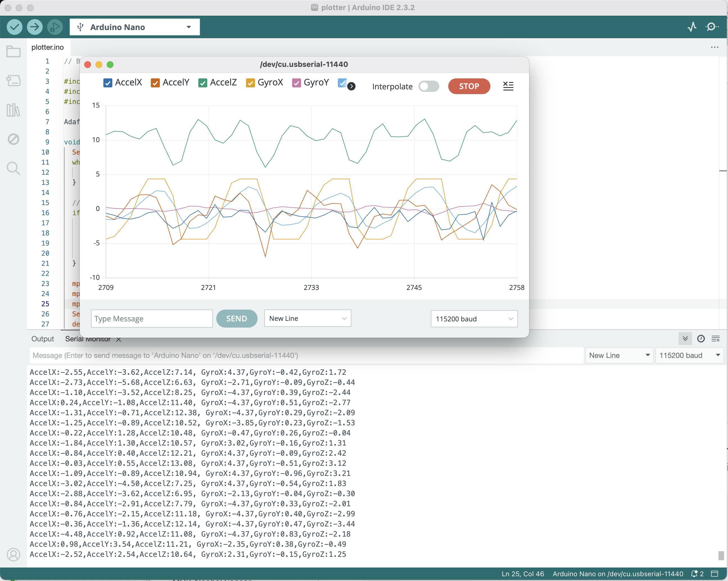This screenshot has width=728, height=581.
Task: Click the Upload arrow button
Action: point(35,27)
